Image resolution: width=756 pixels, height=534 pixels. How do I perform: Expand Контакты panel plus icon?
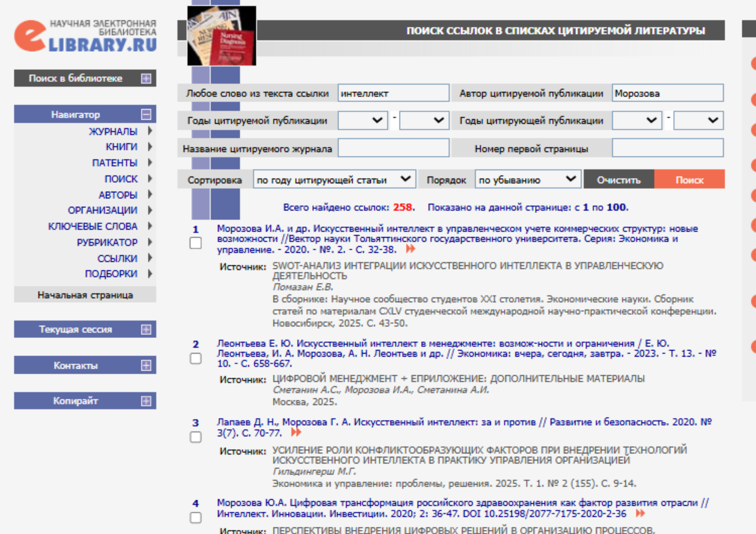pos(146,365)
